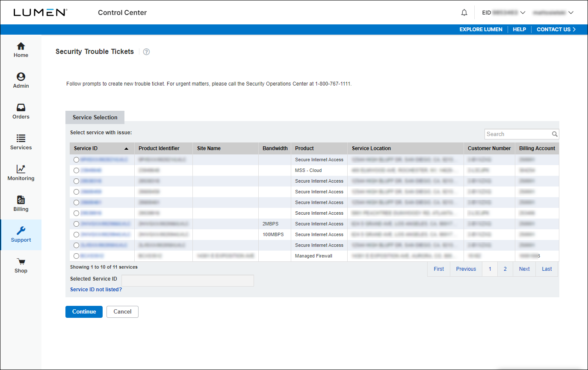Open Home from the sidebar
The width and height of the screenshot is (588, 370).
(x=21, y=50)
